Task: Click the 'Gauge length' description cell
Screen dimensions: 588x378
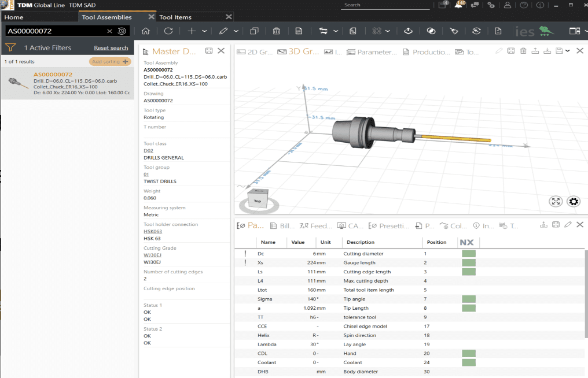Action: click(x=359, y=262)
